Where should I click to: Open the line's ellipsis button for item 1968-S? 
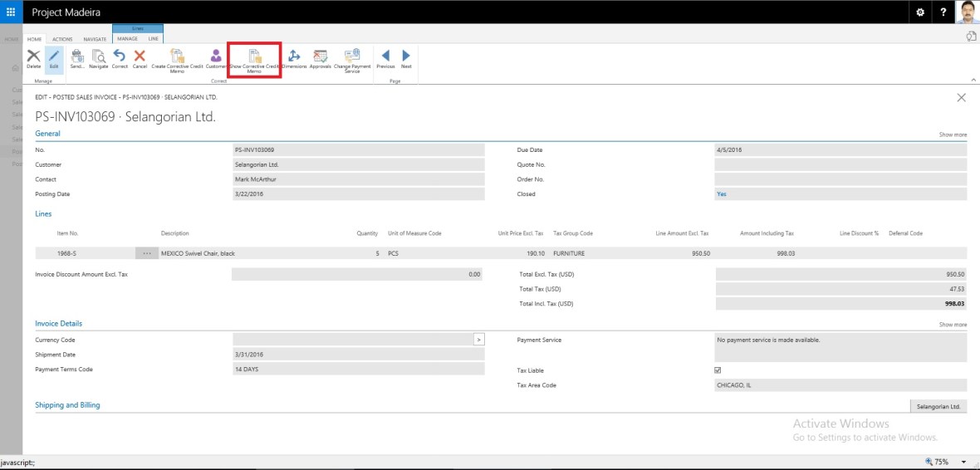(146, 253)
